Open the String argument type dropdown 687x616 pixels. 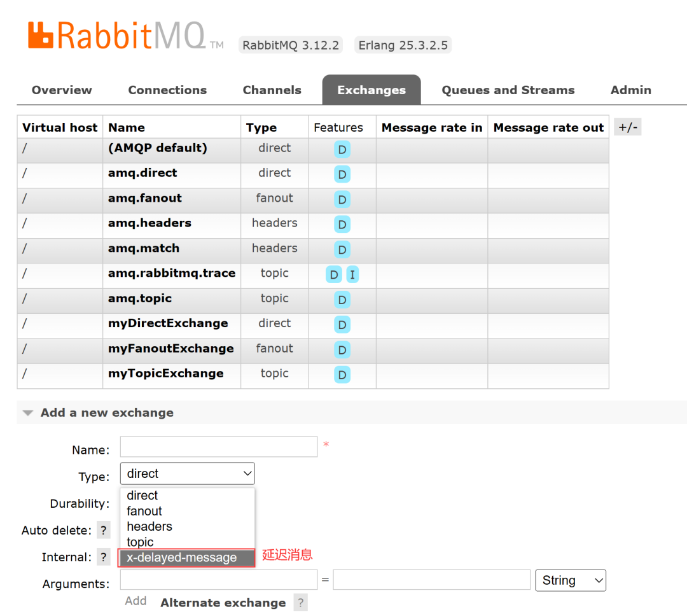[x=570, y=580]
